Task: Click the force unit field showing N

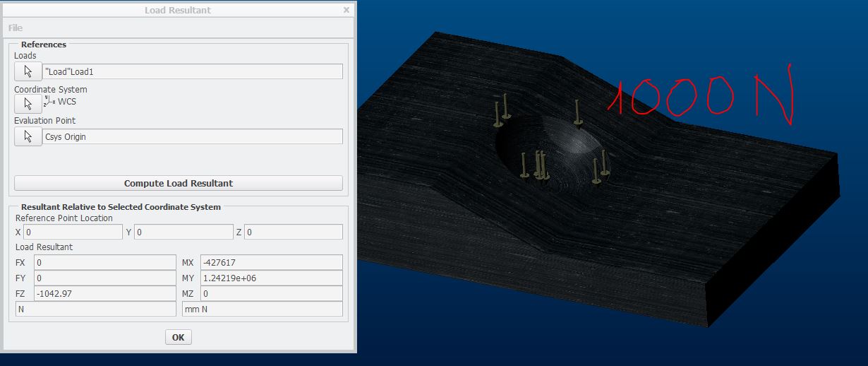Action: [x=96, y=309]
